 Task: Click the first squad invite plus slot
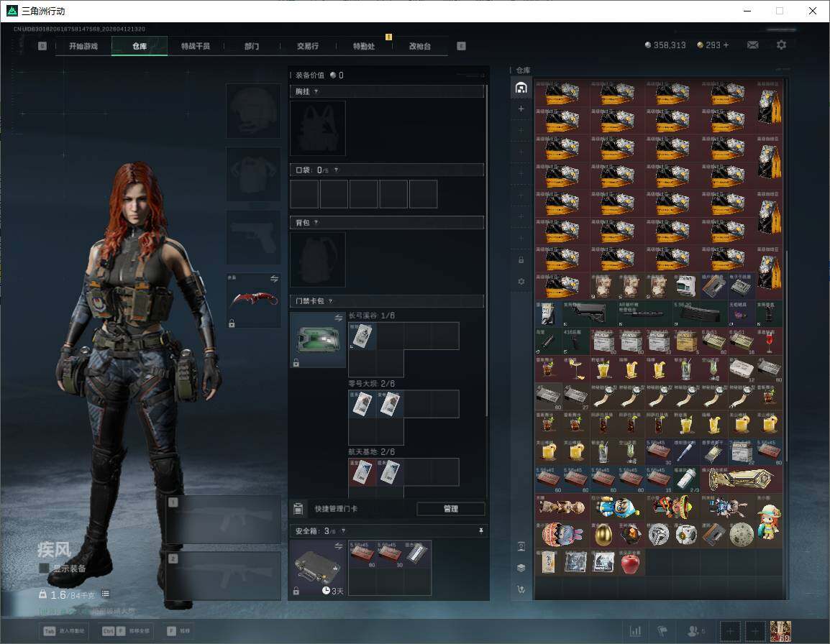(x=730, y=631)
